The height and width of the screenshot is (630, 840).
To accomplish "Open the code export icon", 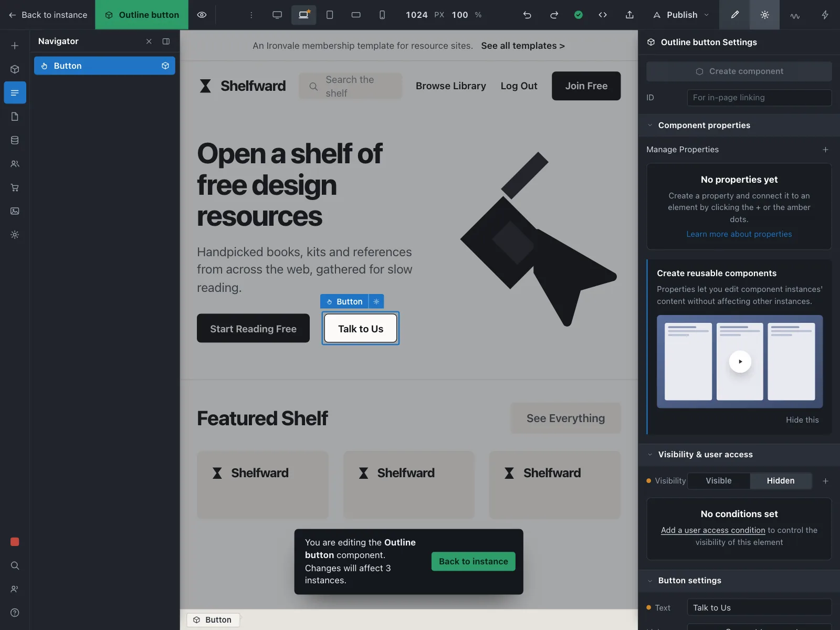I will pyautogui.click(x=603, y=15).
